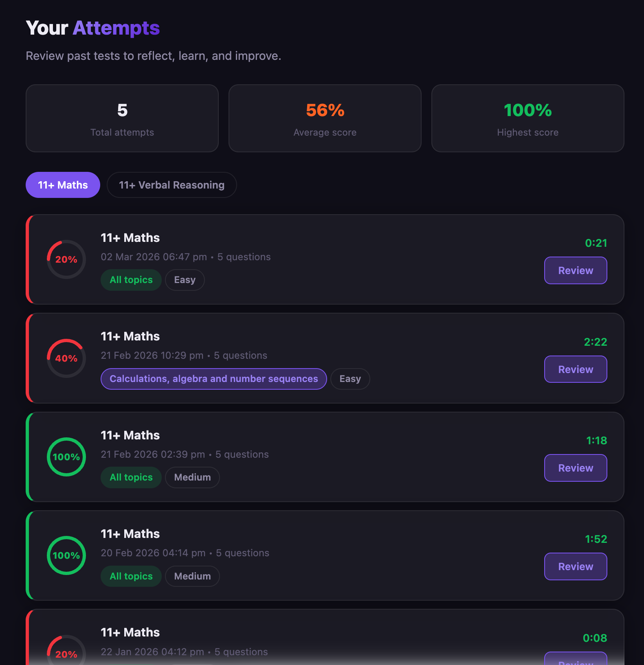Click the 40% score progress ring
Screen dimensions: 644x665
tap(66, 358)
